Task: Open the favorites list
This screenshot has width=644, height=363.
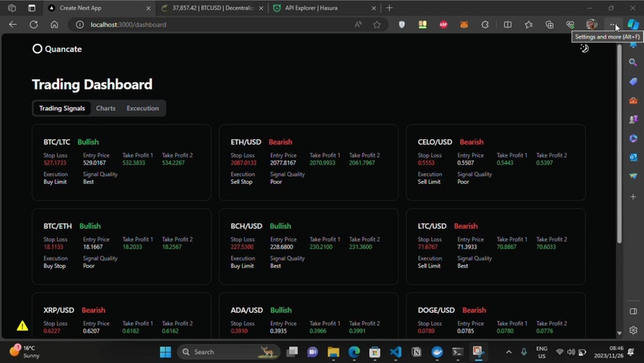Action: click(529, 25)
